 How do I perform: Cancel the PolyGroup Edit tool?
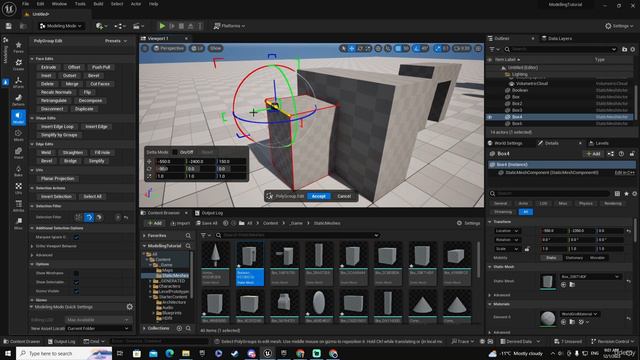[344, 196]
